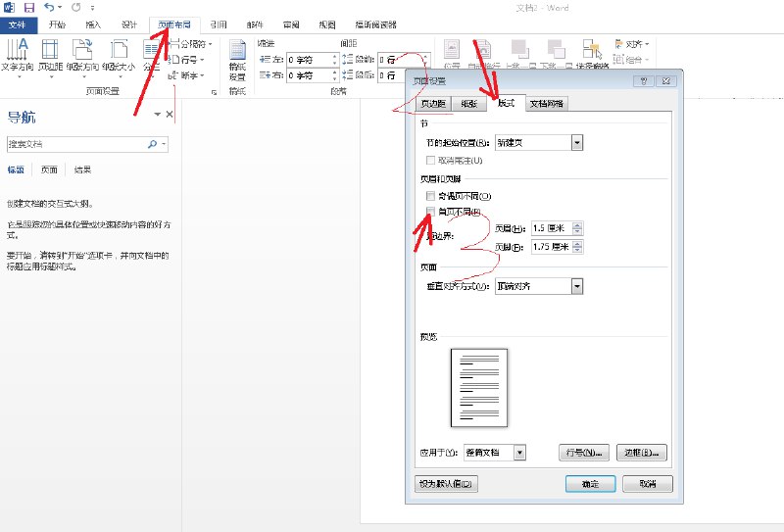Adjust header (页眉) distance spinner

point(577,228)
